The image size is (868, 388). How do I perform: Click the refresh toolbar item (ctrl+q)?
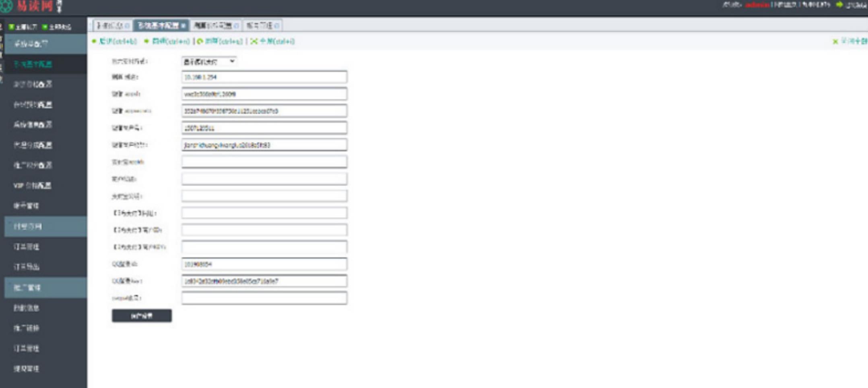[220, 41]
